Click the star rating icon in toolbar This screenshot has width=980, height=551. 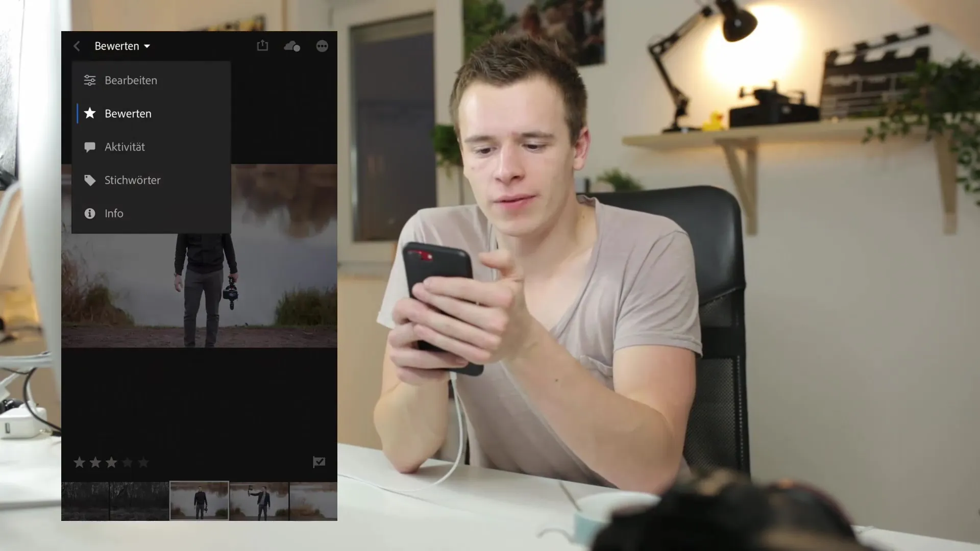click(x=90, y=113)
